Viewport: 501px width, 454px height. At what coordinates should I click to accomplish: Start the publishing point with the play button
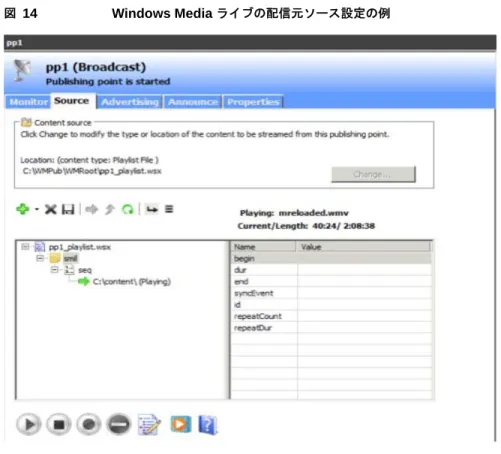29,424
